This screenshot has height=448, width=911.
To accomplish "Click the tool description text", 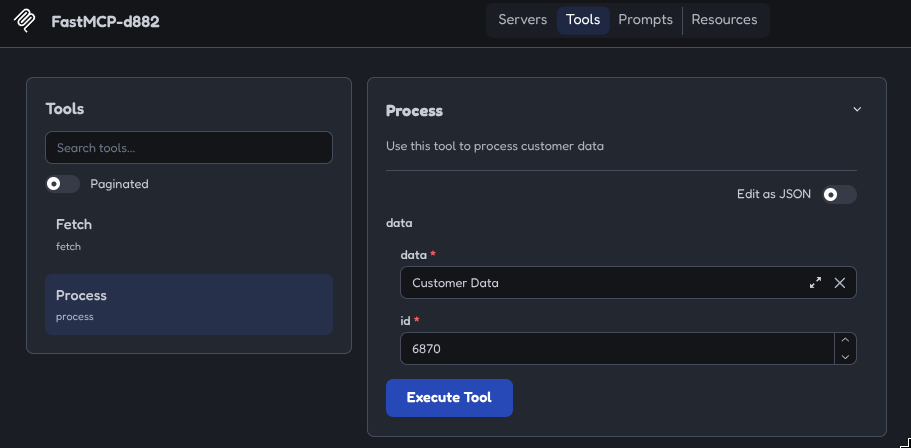I will [495, 146].
